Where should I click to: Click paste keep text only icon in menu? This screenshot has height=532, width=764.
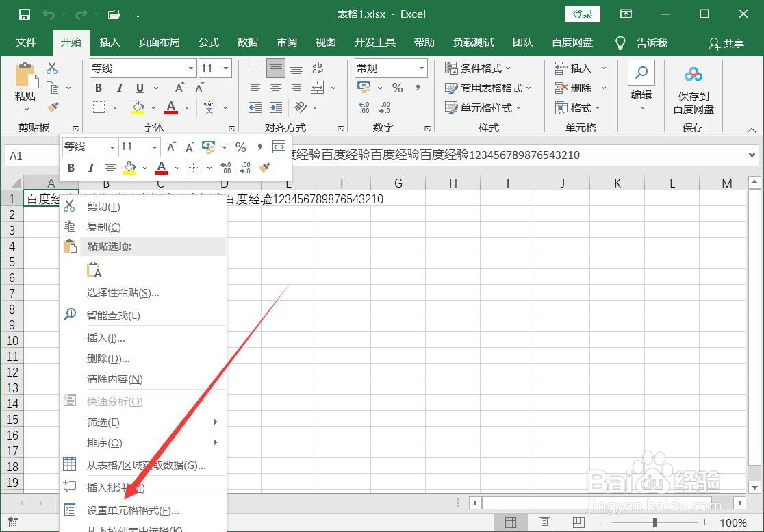click(x=94, y=269)
